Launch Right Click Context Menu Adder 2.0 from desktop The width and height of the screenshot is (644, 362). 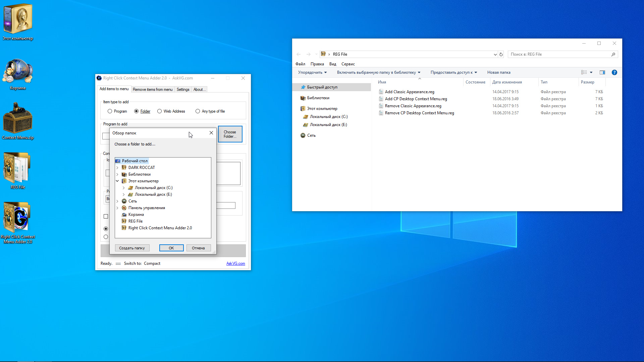(18, 217)
